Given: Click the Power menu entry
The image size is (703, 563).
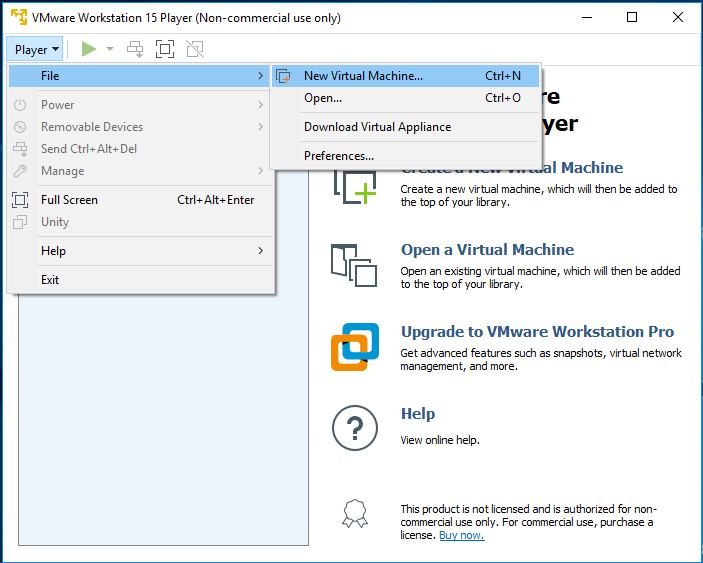Looking at the screenshot, I should coord(139,105).
